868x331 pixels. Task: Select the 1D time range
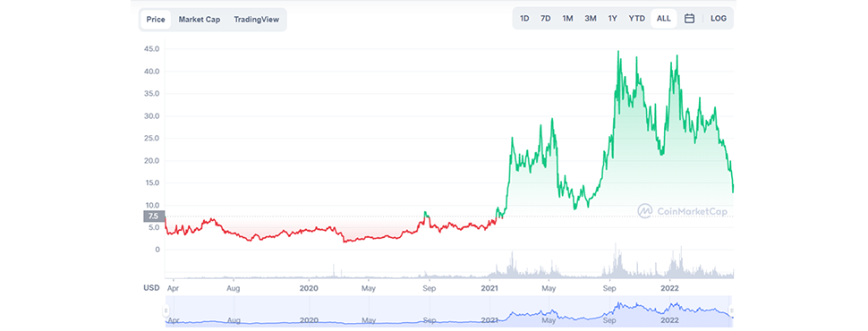click(524, 18)
